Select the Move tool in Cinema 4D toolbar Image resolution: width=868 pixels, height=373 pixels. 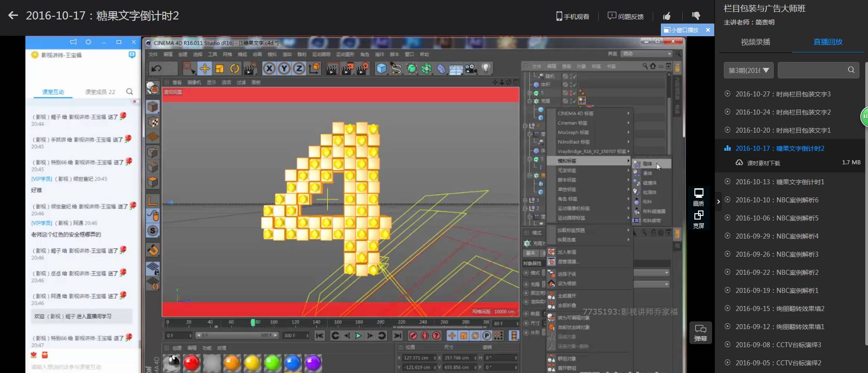[205, 69]
